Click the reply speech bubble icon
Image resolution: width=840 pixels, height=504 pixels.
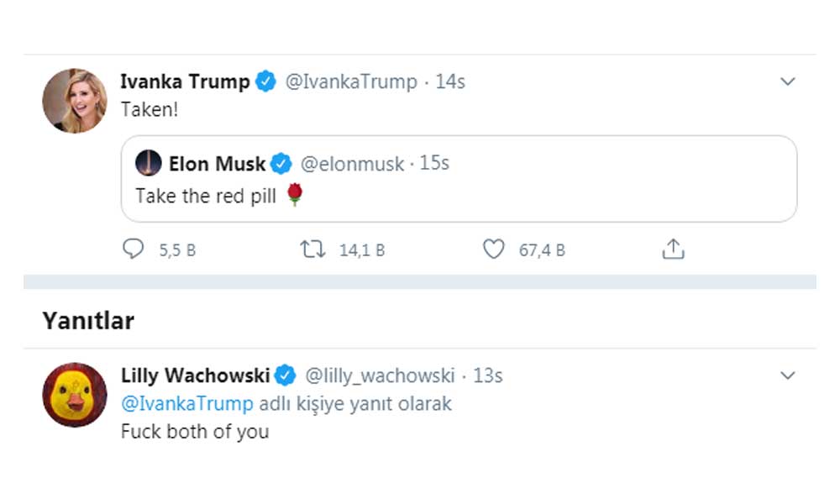click(133, 249)
